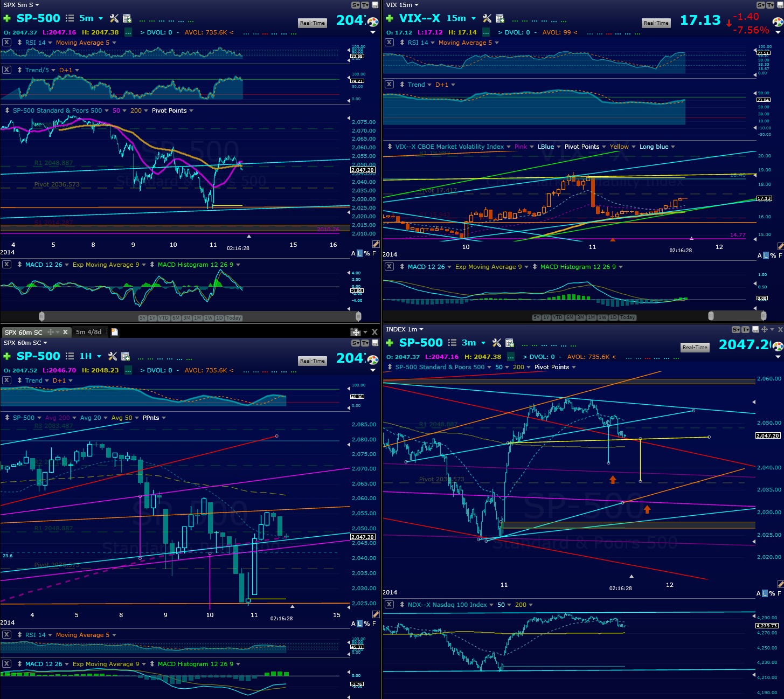
Task: Select the 'SPX 60m SC' tab
Action: pos(24,332)
